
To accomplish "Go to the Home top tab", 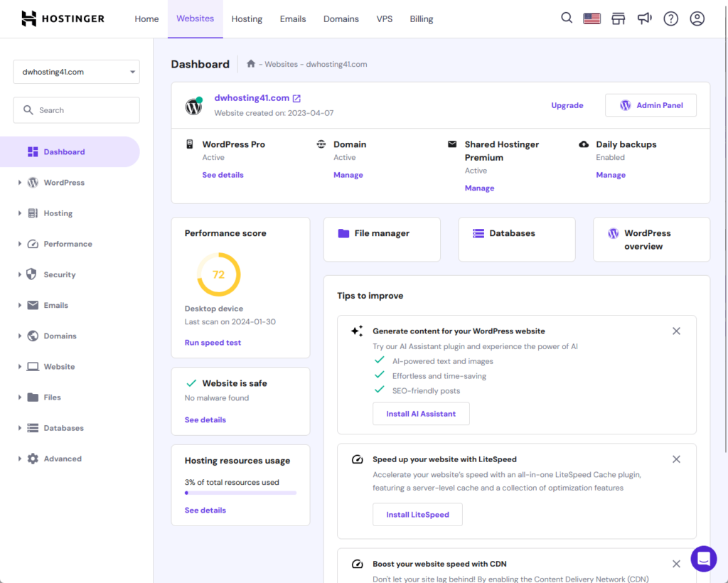I will pyautogui.click(x=146, y=19).
